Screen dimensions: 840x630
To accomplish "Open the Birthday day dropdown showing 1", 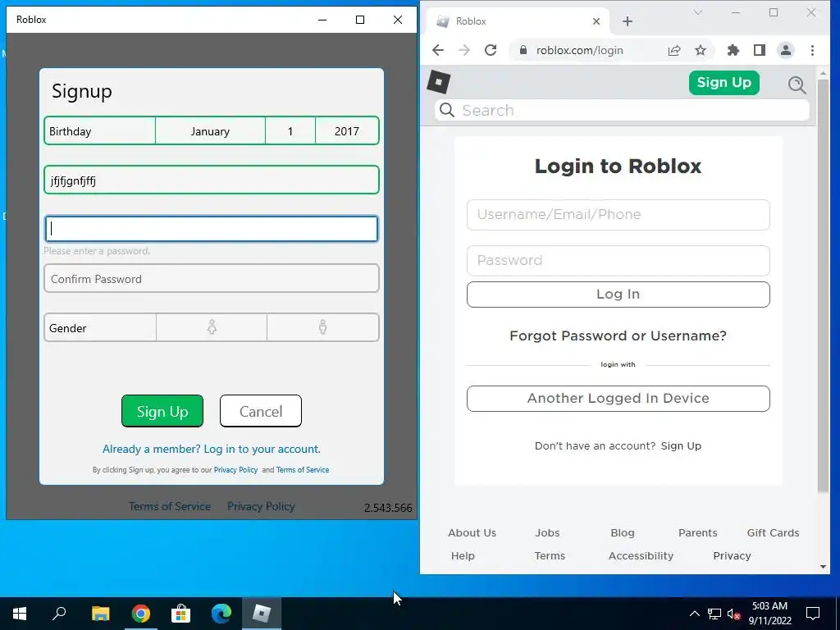I will tap(290, 131).
